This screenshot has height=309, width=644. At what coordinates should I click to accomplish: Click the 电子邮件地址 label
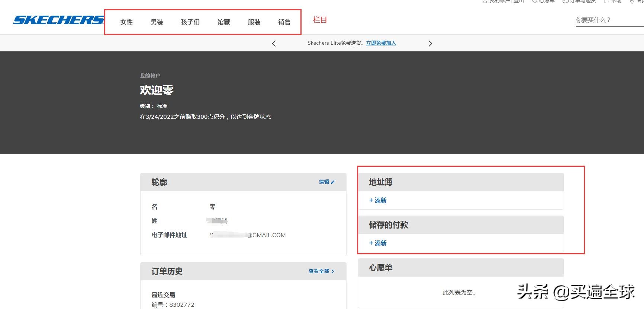pyautogui.click(x=169, y=235)
